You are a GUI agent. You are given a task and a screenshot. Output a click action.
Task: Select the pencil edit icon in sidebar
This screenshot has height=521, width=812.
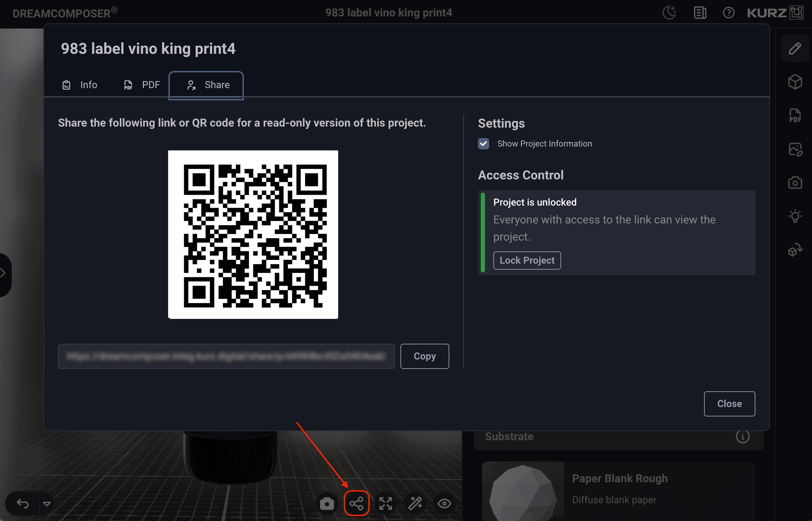click(795, 49)
